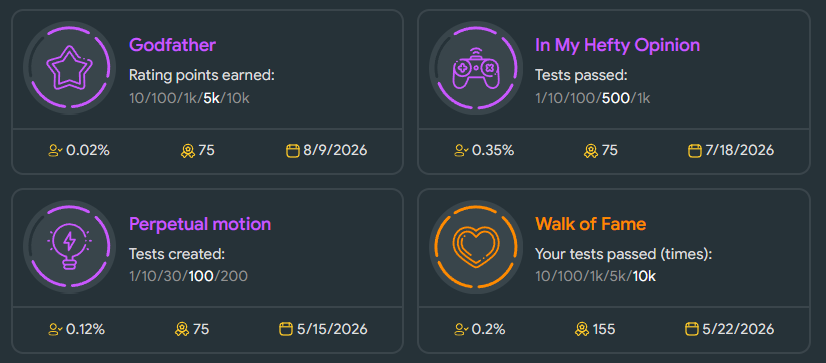Click the game controller badge icon
The width and height of the screenshot is (826, 363).
[x=476, y=67]
